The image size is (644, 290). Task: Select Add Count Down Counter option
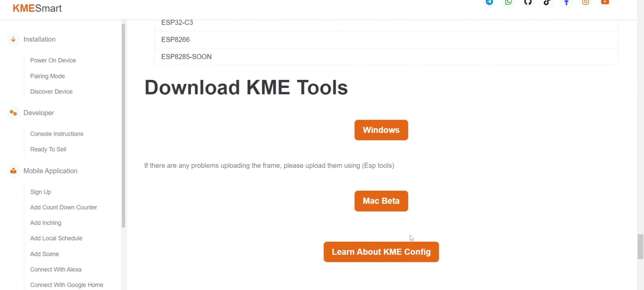click(64, 207)
